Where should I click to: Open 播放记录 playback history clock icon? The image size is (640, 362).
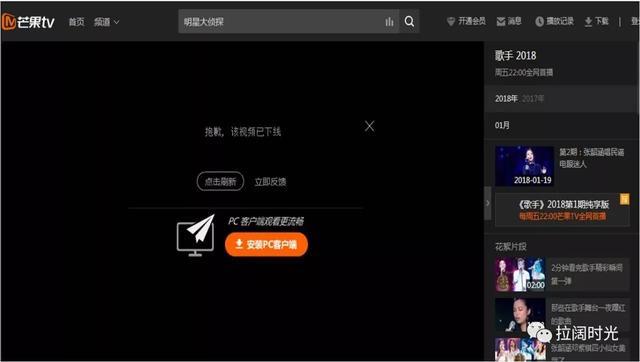click(x=540, y=22)
